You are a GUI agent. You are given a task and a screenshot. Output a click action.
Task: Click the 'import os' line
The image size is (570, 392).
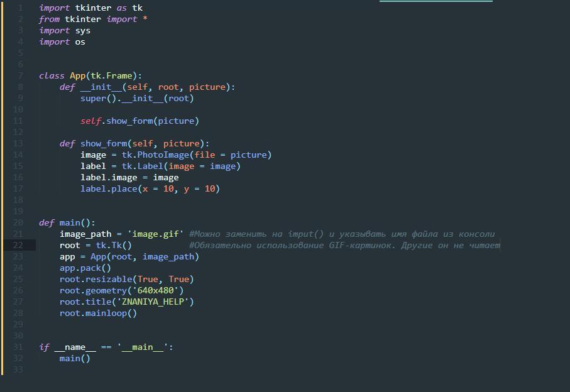62,42
